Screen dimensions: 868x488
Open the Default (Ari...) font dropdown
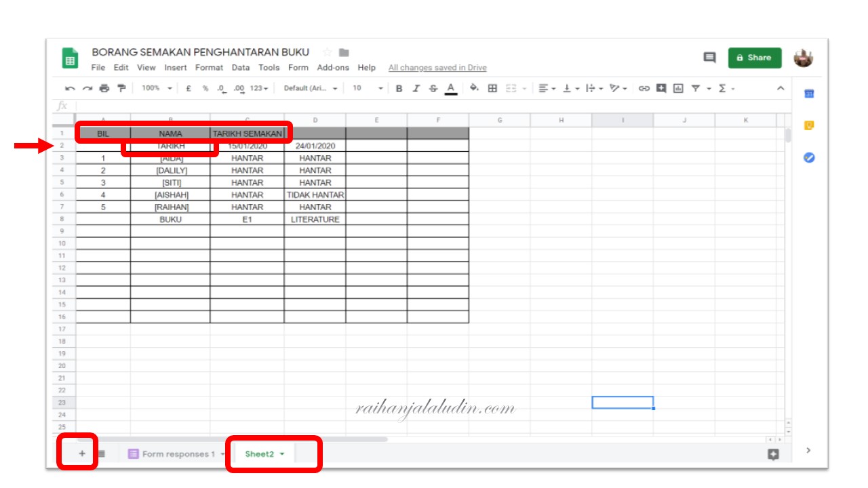pyautogui.click(x=311, y=88)
